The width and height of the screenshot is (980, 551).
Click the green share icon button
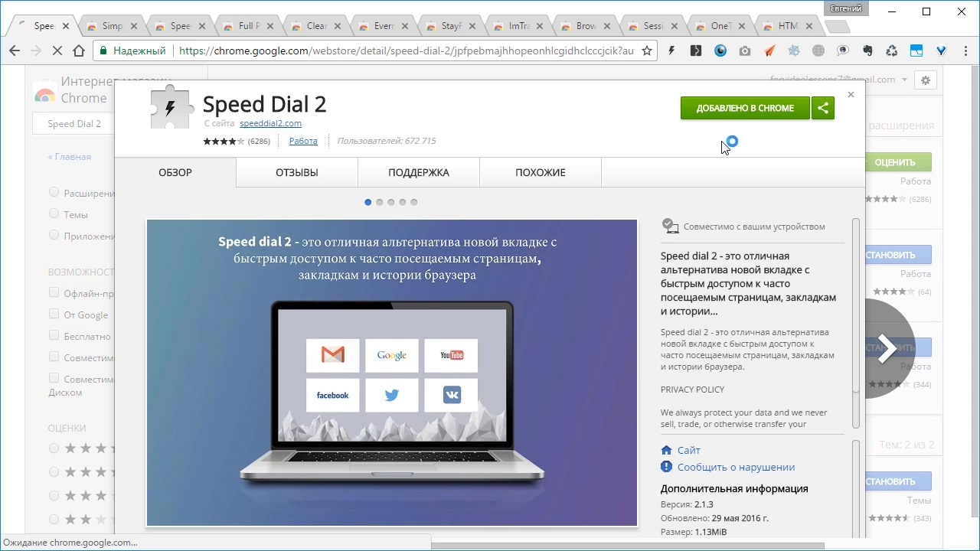tap(823, 108)
